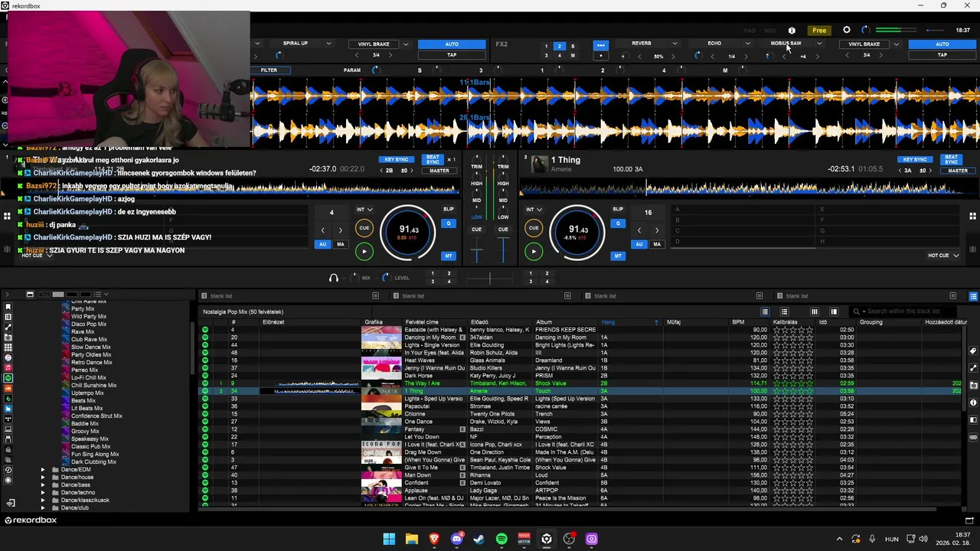Toggle Master Tempo MT on deck 1
The height and width of the screenshot is (551, 980).
click(449, 256)
